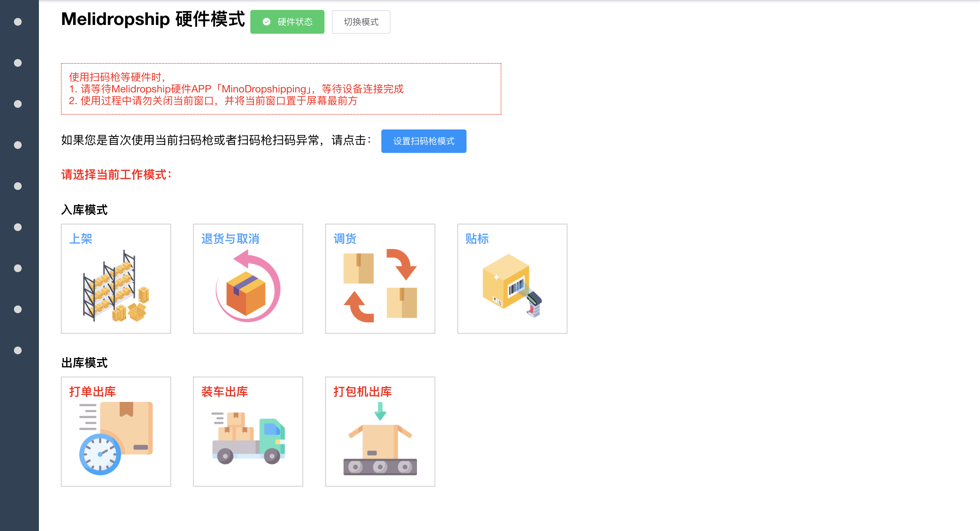
Task: Click the Melidropship 硬件模式 page title
Action: click(153, 19)
